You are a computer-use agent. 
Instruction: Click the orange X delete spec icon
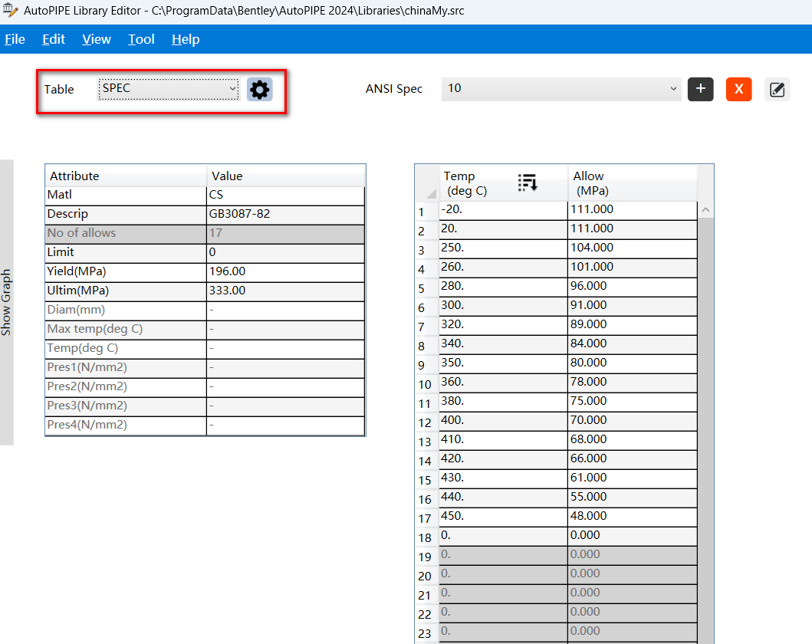(738, 89)
